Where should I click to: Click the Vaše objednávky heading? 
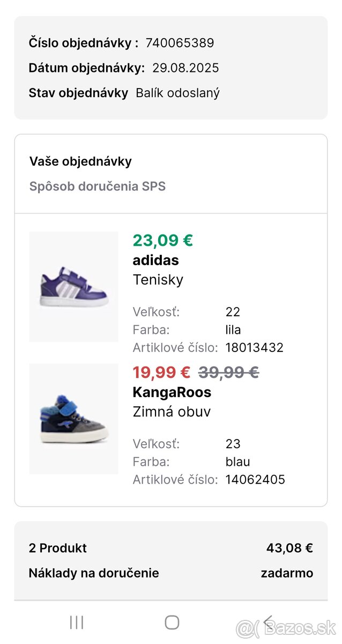point(80,162)
